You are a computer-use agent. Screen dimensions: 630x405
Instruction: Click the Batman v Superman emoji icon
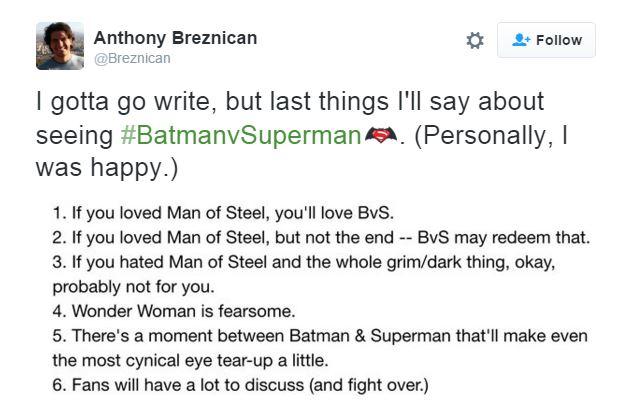coord(380,136)
